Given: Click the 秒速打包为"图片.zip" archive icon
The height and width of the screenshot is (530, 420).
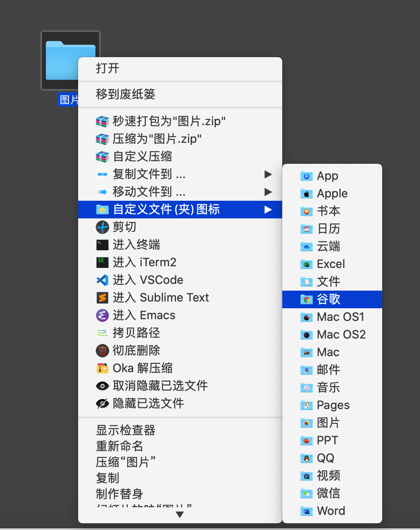Looking at the screenshot, I should 102,121.
